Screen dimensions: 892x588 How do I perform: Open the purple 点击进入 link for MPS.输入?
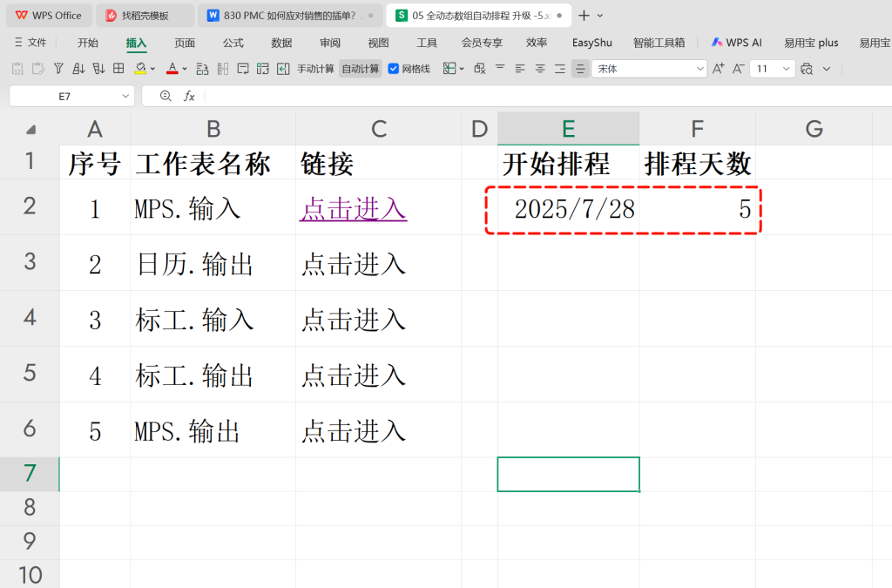point(354,209)
